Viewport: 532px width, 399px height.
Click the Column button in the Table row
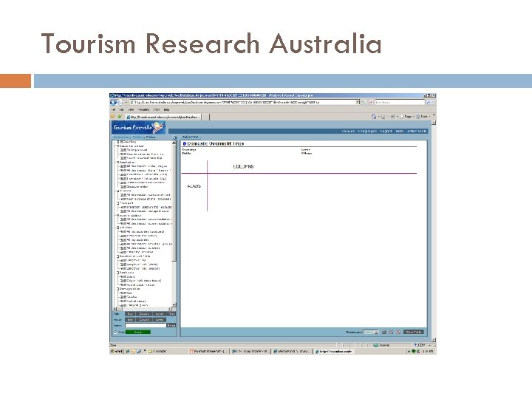pos(144,314)
